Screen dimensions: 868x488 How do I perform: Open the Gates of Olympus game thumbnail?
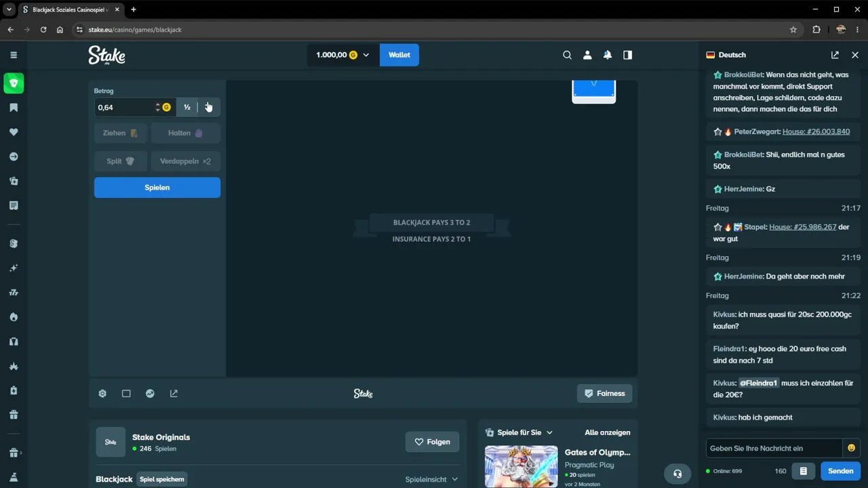pyautogui.click(x=521, y=466)
